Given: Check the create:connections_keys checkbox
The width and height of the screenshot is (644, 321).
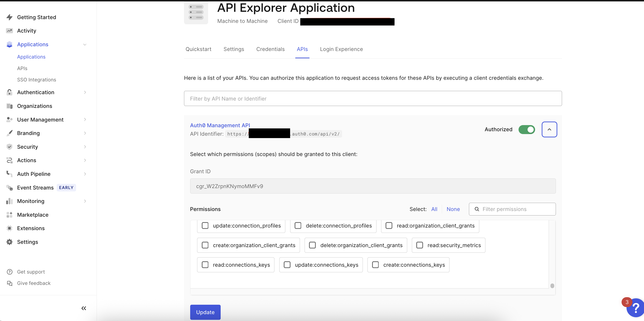Looking at the screenshot, I should (375, 265).
